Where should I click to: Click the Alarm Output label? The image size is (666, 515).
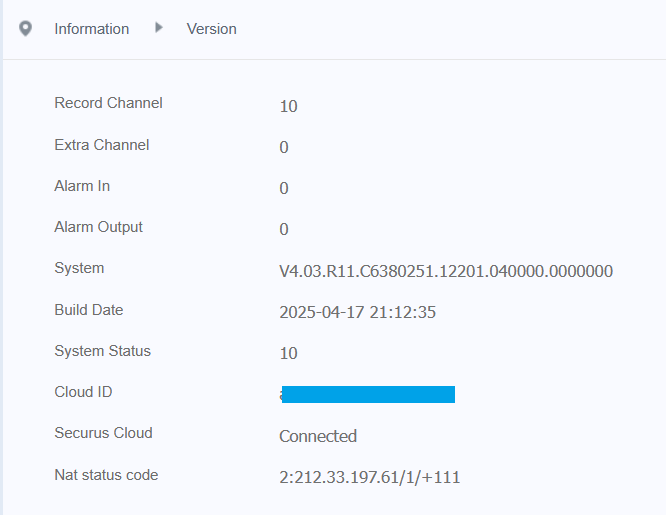[98, 227]
